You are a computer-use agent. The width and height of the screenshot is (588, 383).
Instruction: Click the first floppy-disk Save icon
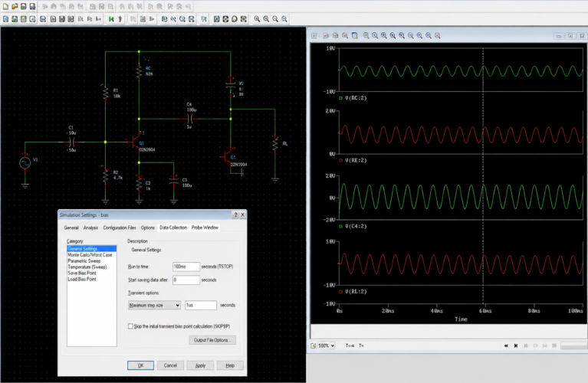23,6
